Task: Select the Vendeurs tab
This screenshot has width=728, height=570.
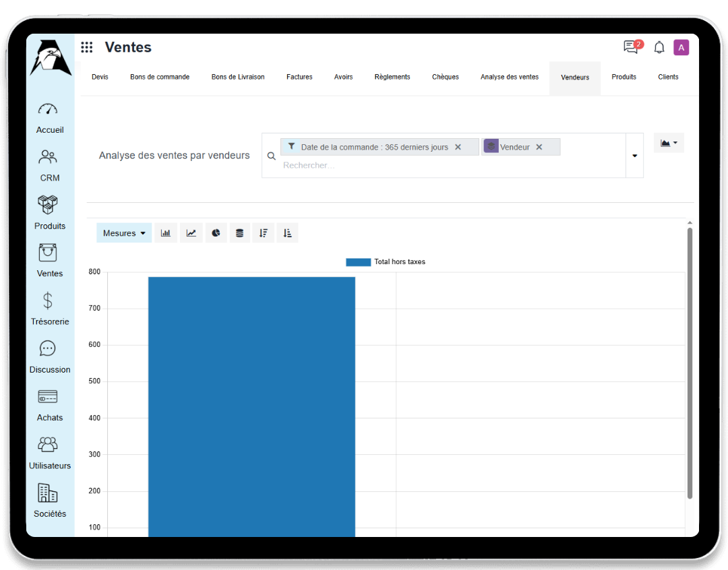Action: click(x=575, y=77)
